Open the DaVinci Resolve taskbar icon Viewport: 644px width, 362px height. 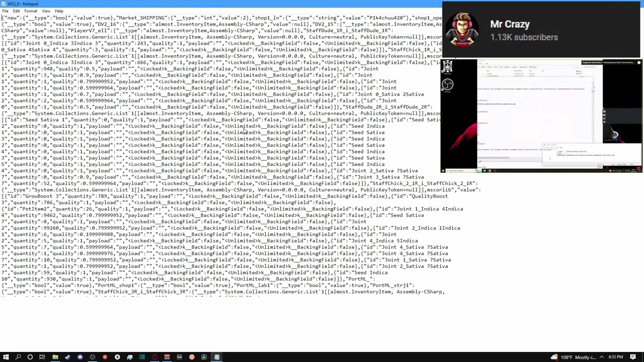[x=204, y=357]
